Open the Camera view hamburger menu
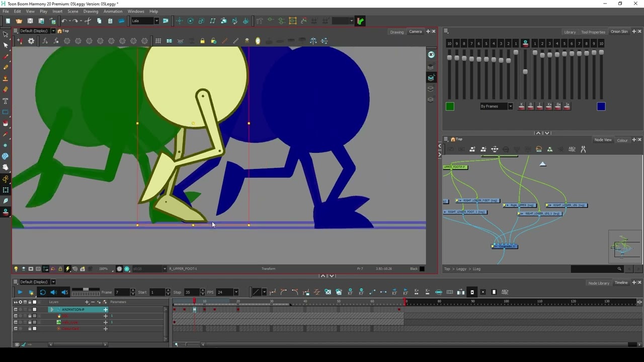The image size is (644, 362). click(16, 31)
